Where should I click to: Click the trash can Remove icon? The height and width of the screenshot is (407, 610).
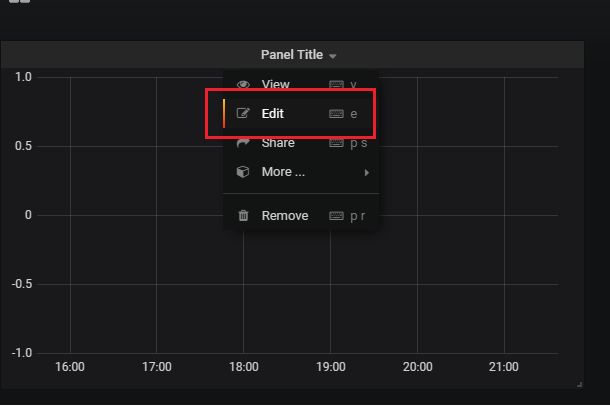pyautogui.click(x=243, y=215)
